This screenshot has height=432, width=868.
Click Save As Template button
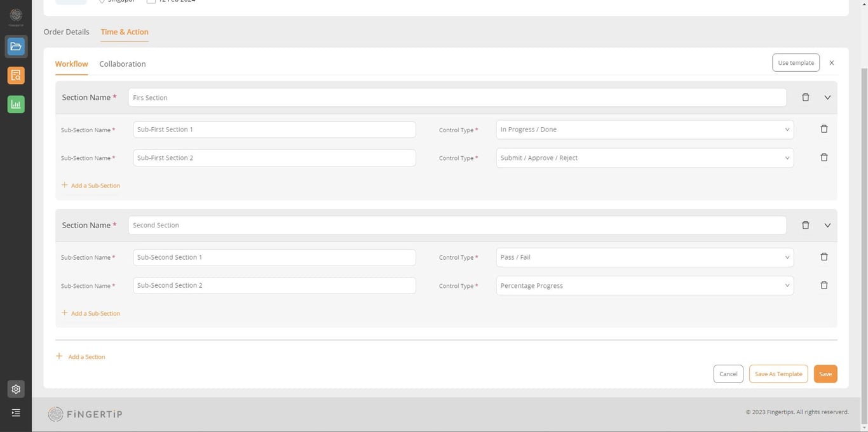pyautogui.click(x=778, y=374)
